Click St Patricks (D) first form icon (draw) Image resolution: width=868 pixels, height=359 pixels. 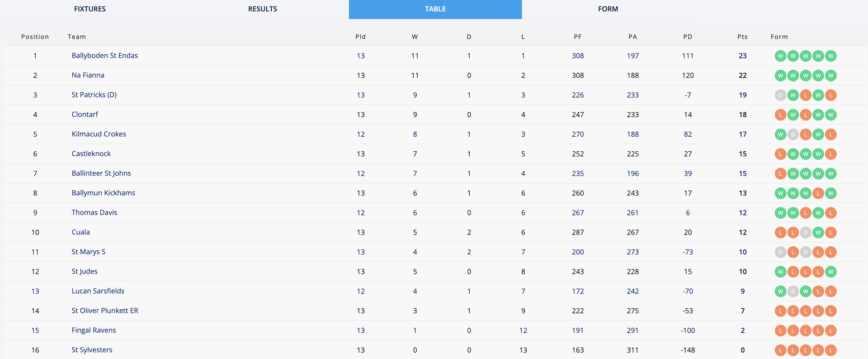tap(780, 96)
